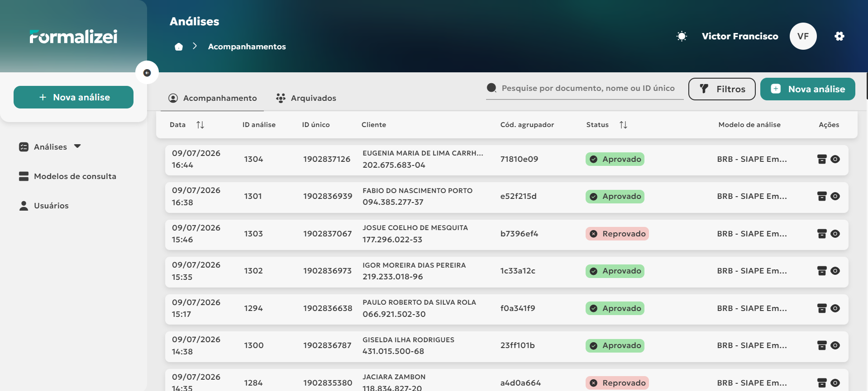View analysis 1304 with the eye icon
This screenshot has width=868, height=391.
pos(835,159)
